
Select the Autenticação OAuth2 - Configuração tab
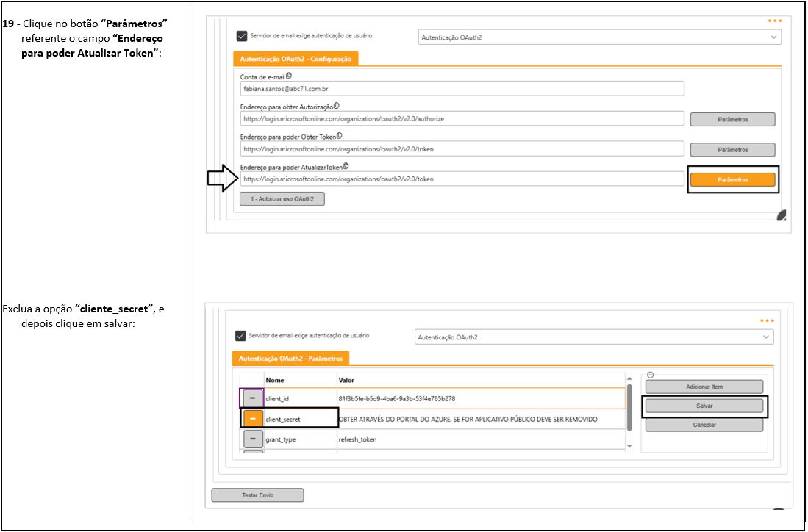click(295, 59)
